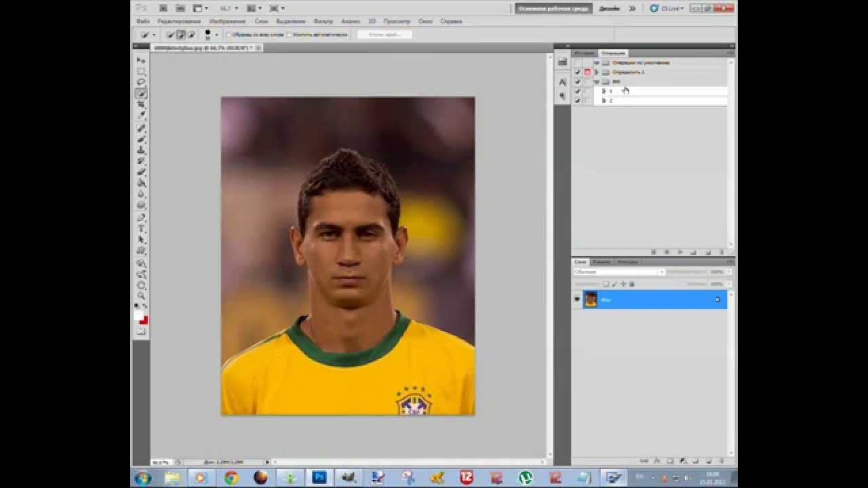Open the Файл menu
This screenshot has height=488, width=868.
[x=142, y=22]
